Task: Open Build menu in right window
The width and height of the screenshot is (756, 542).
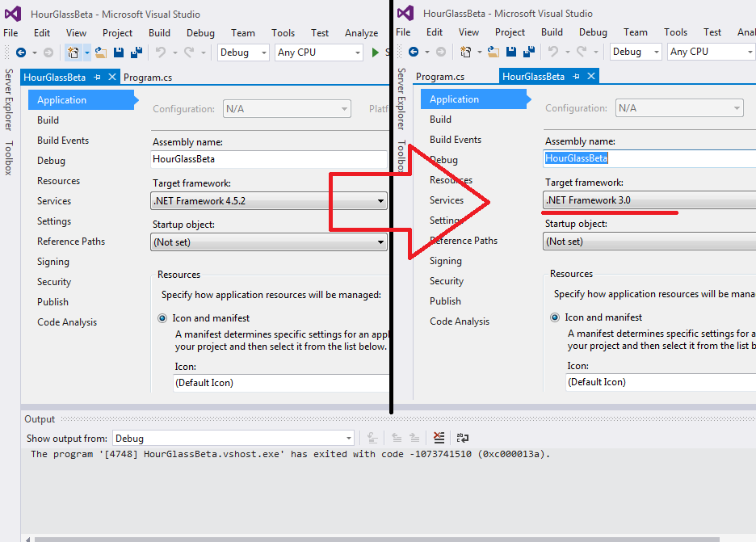Action: [x=552, y=32]
